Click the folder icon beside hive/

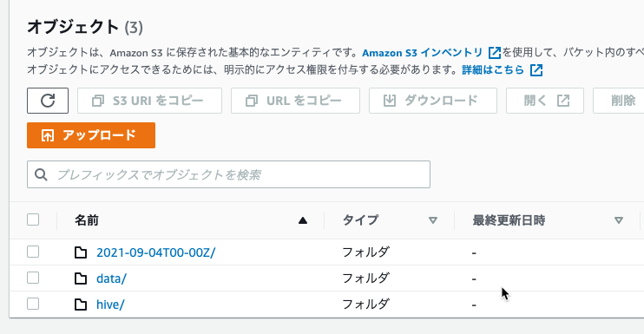coord(81,305)
